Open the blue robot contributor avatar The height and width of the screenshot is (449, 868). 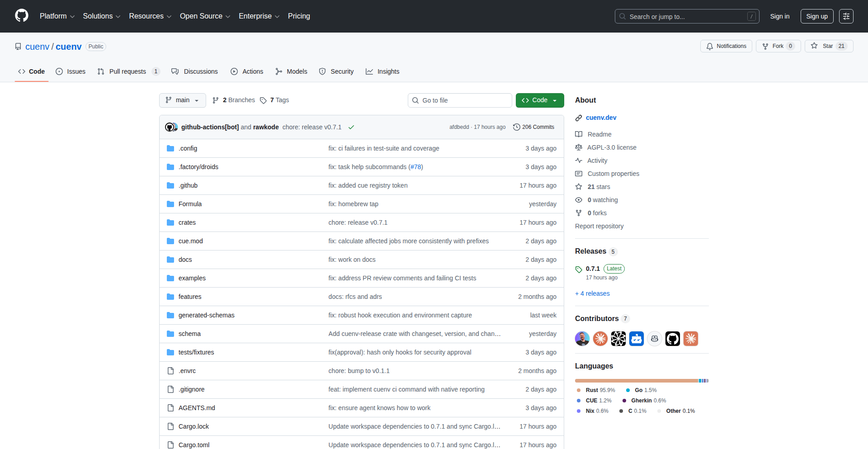coord(637,339)
